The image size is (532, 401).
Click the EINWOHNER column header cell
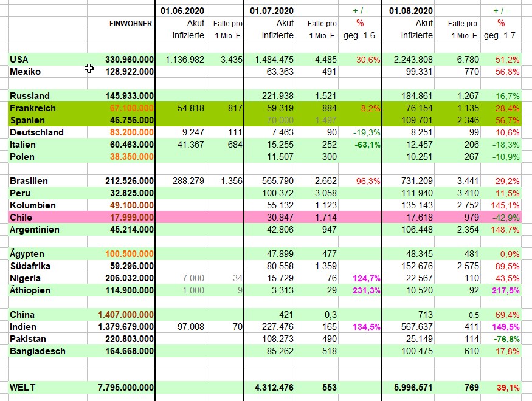coord(128,23)
